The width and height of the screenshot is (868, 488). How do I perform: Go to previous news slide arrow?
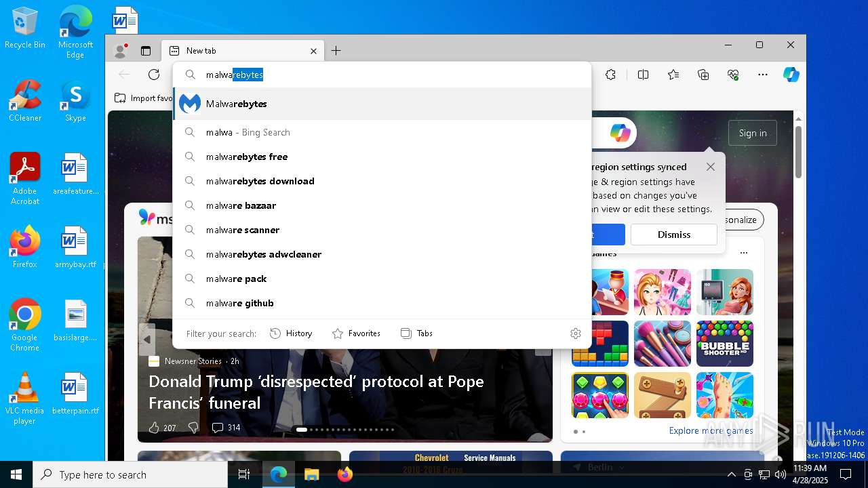click(146, 340)
